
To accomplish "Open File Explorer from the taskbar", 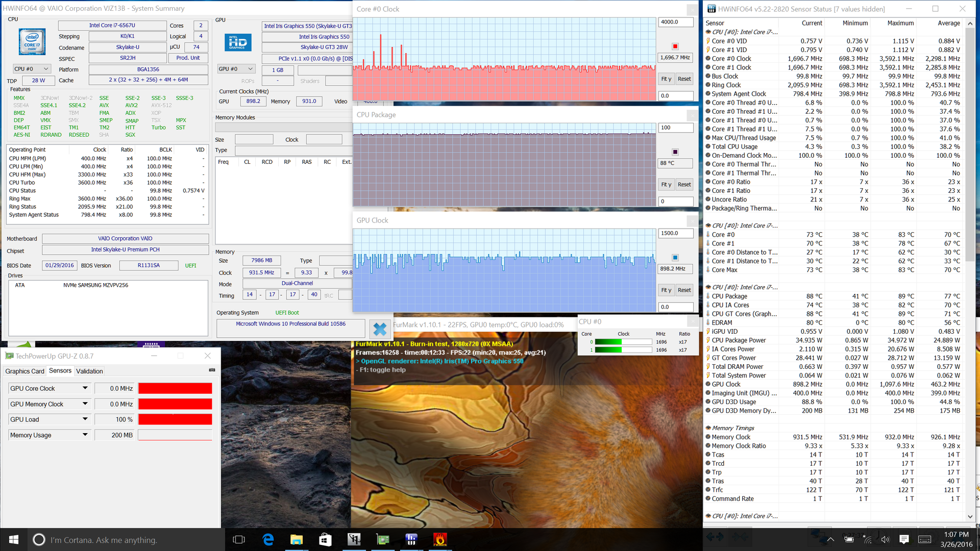I will coord(297,540).
